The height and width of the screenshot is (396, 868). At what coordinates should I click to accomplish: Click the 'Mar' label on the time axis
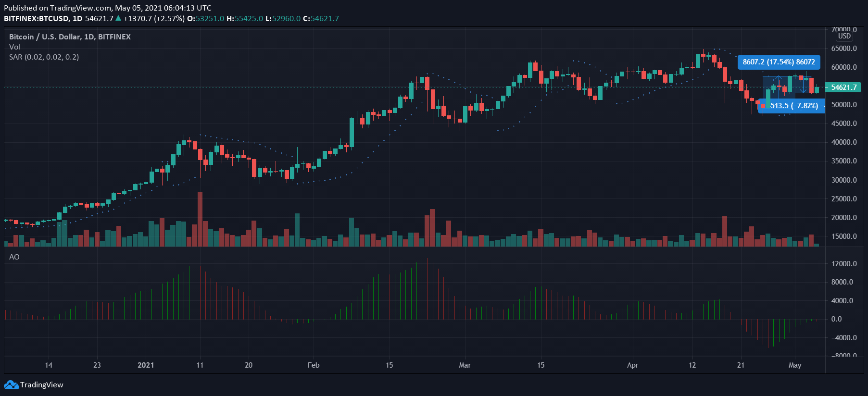coord(465,365)
